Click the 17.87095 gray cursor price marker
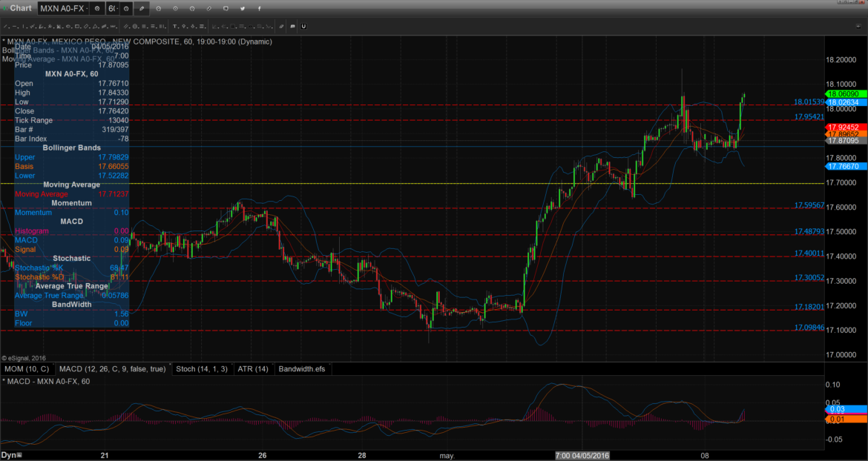The image size is (868, 461). point(846,141)
